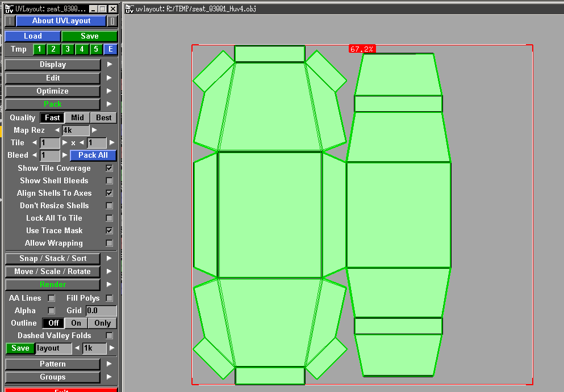Select Tmp slot 4

pos(82,49)
